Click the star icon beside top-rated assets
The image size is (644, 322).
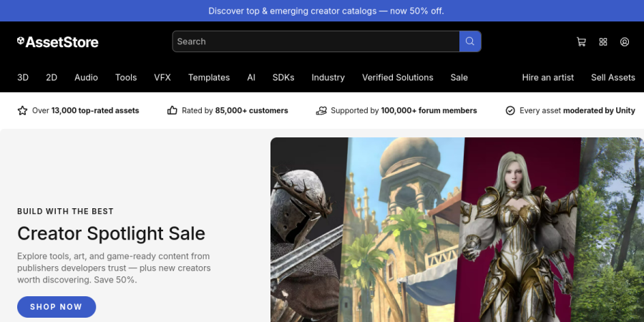[23, 110]
